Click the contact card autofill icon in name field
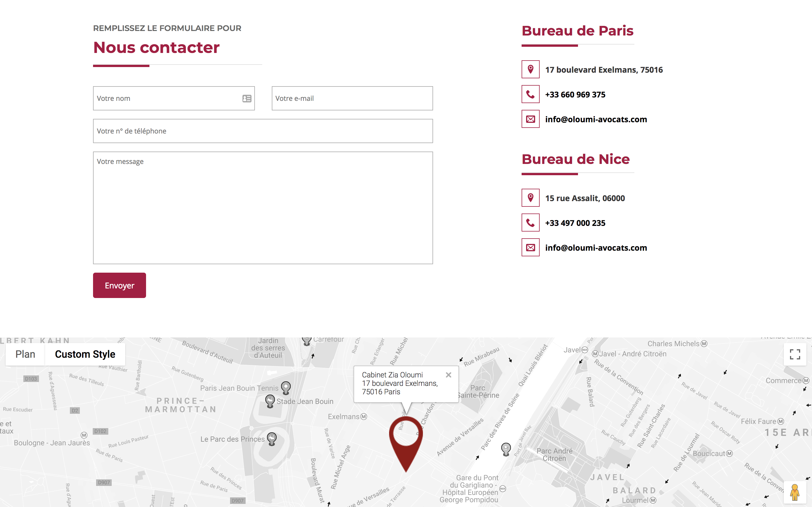Viewport: 812px width, 507px height. click(247, 98)
